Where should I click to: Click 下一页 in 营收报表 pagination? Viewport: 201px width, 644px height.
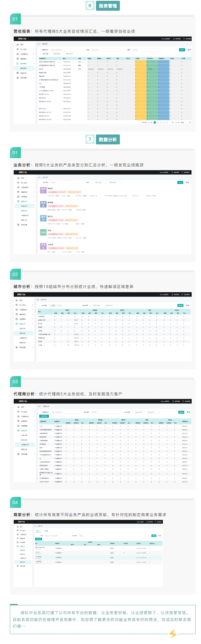177,122
